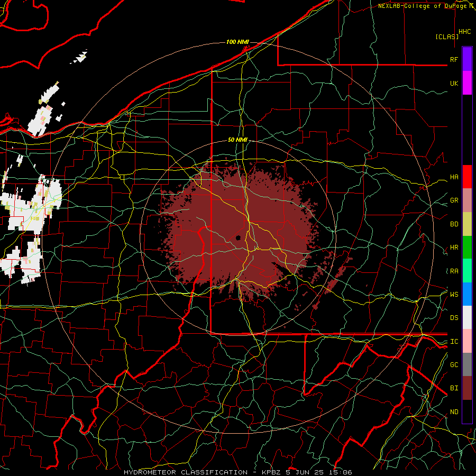Select the gray GC color swatch

(467, 364)
